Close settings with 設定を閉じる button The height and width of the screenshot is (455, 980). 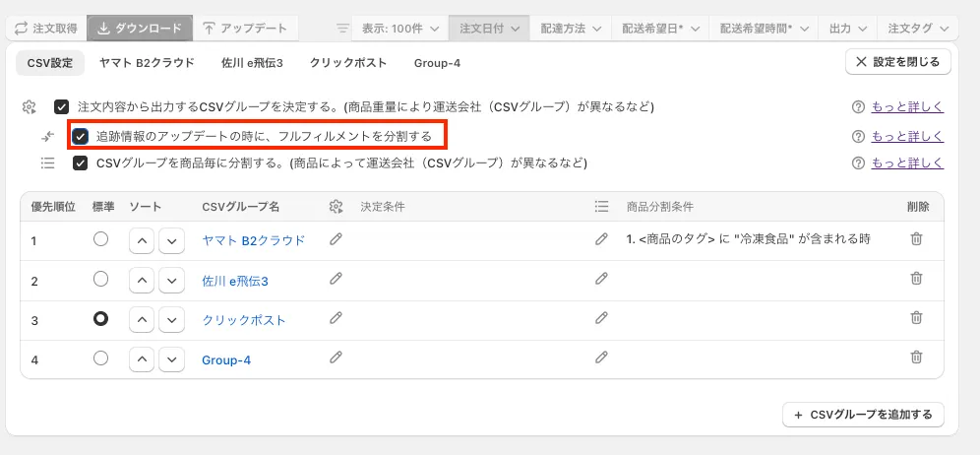pos(898,62)
